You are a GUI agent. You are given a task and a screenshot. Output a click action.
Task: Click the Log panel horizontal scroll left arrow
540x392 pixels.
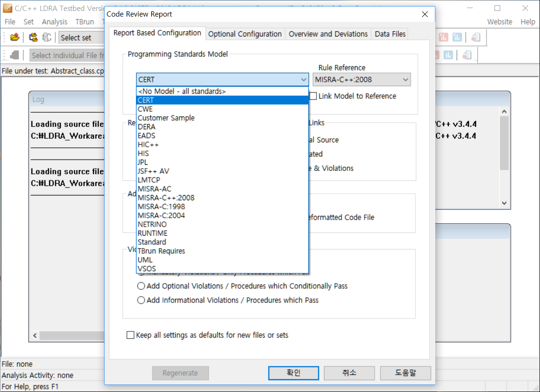coord(35,335)
